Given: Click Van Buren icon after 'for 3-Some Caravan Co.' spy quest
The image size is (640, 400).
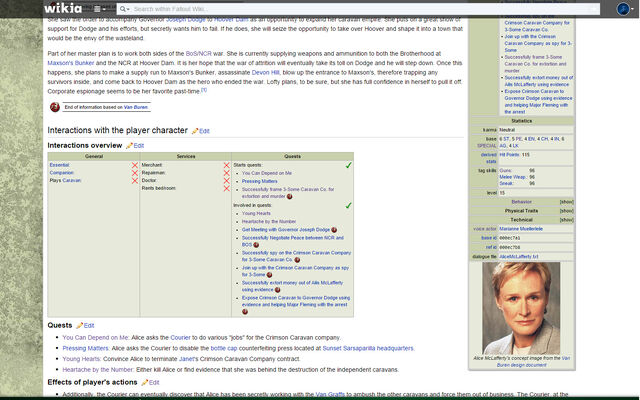Looking at the screenshot, I should point(297,260).
